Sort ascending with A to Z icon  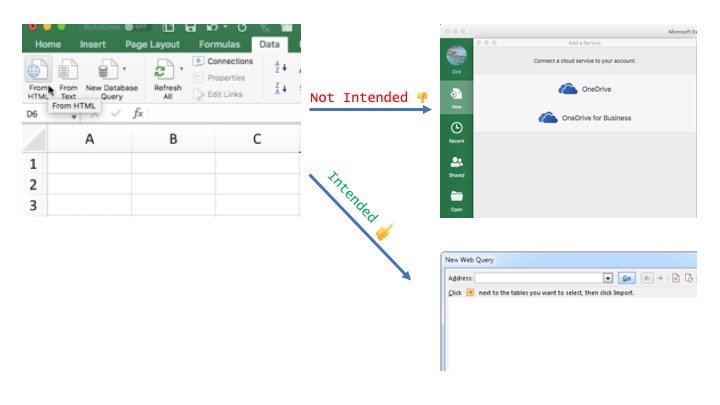pyautogui.click(x=281, y=67)
